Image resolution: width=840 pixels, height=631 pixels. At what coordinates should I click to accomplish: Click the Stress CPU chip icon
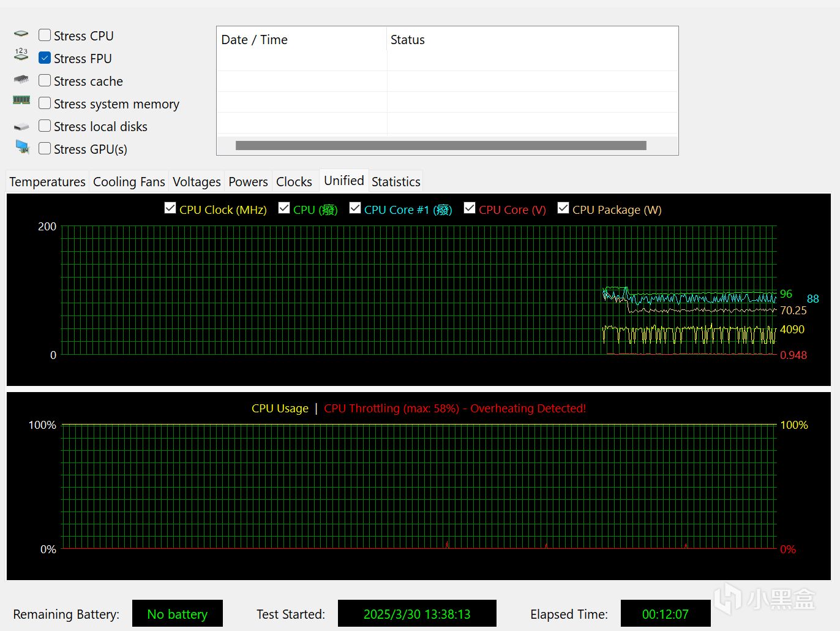21,35
